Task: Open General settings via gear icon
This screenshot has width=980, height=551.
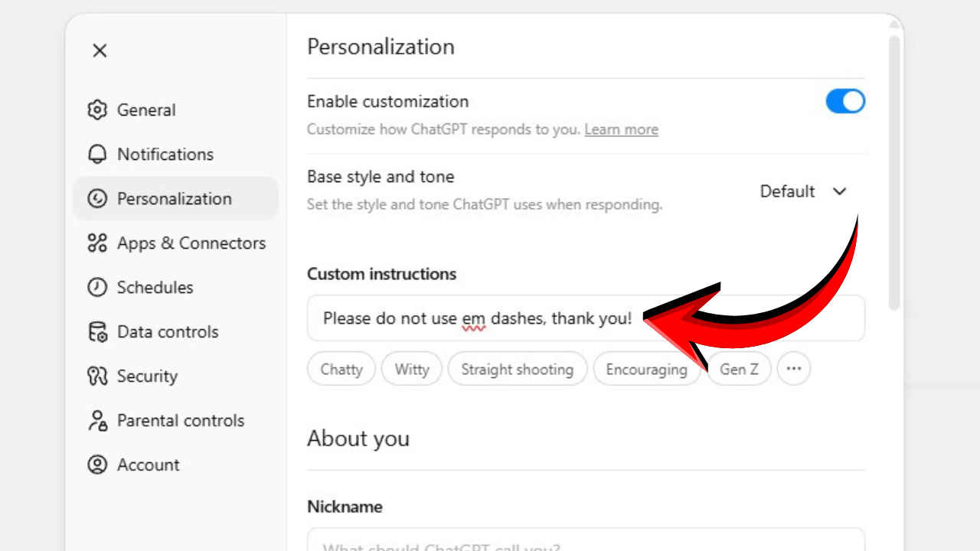Action: coord(97,109)
